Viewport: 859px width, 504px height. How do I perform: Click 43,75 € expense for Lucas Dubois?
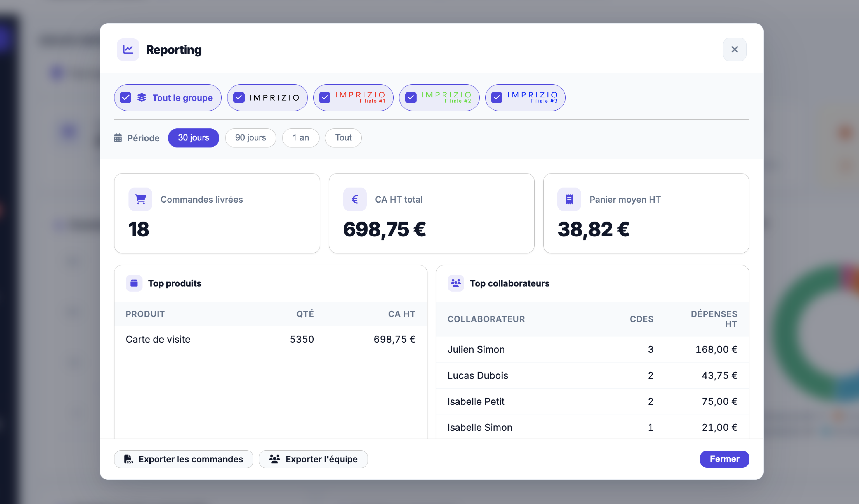click(x=720, y=376)
